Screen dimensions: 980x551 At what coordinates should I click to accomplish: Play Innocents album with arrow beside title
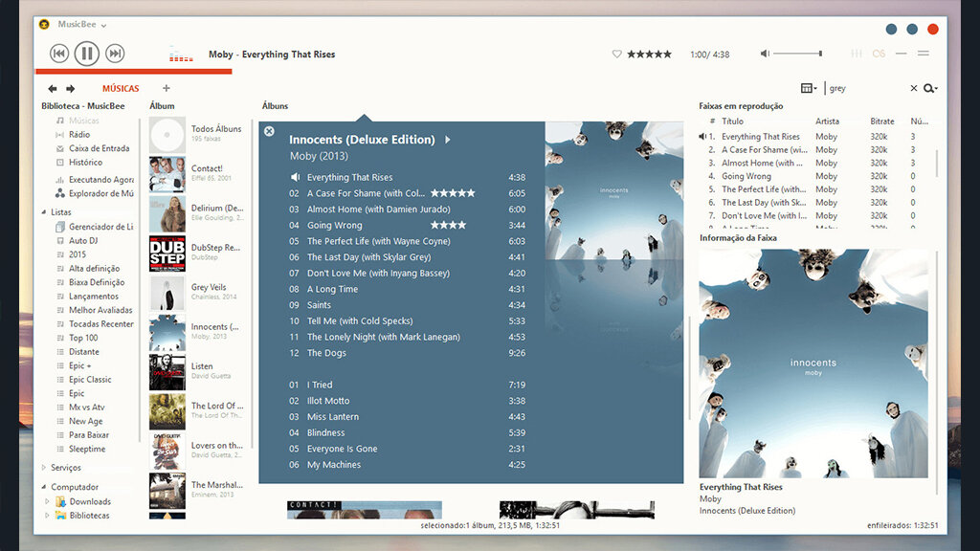click(x=448, y=140)
